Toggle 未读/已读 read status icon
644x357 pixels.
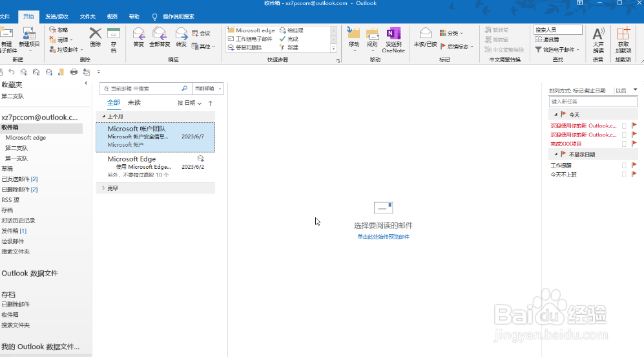[425, 37]
